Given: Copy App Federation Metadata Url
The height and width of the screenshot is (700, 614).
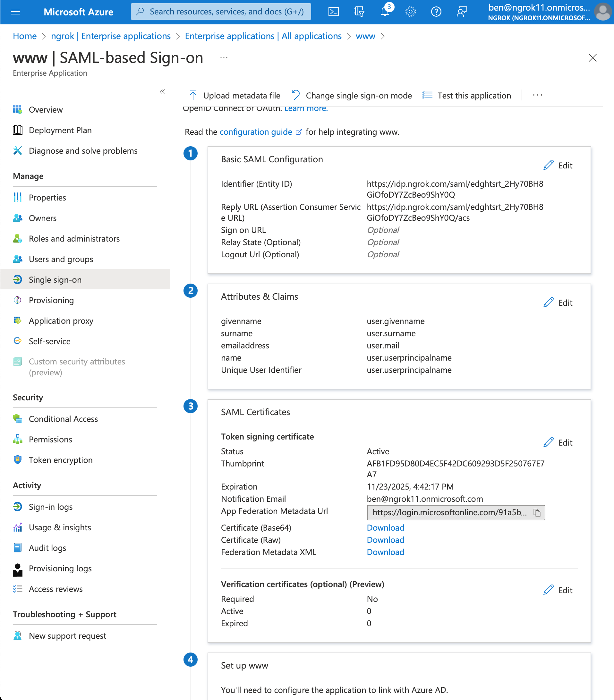Looking at the screenshot, I should tap(537, 513).
